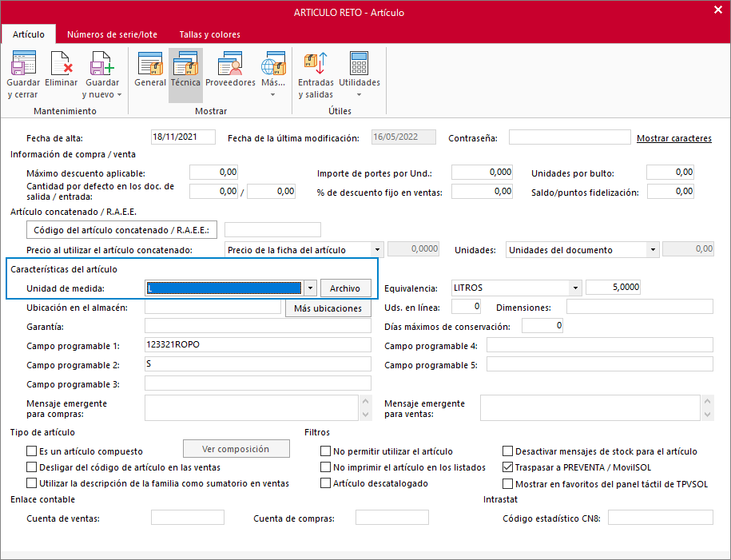This screenshot has width=731, height=560.
Task: Switch to the Artículo tab
Action: [29, 34]
